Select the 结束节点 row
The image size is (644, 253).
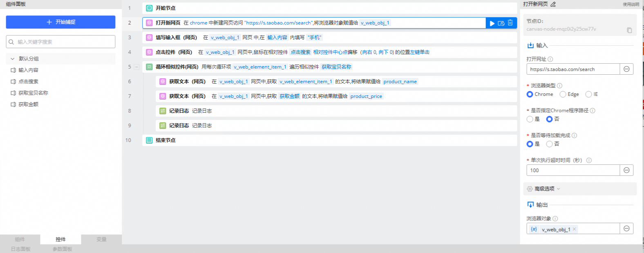(329, 140)
